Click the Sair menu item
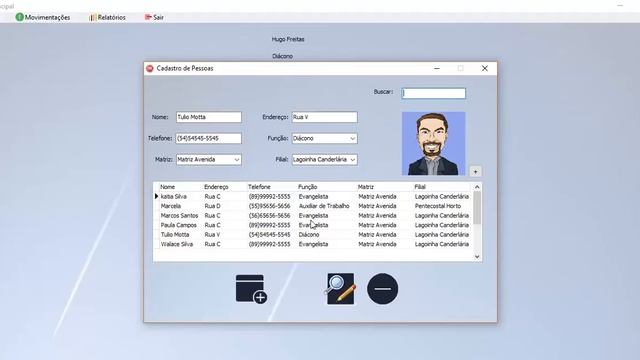This screenshot has height=360, width=640. [x=154, y=17]
